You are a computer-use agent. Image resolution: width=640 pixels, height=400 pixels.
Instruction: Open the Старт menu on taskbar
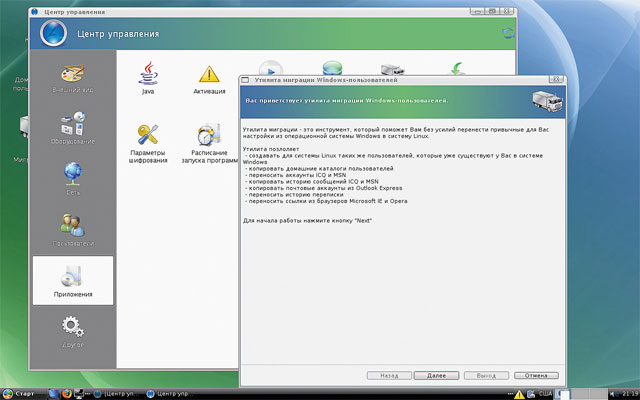click(x=18, y=394)
